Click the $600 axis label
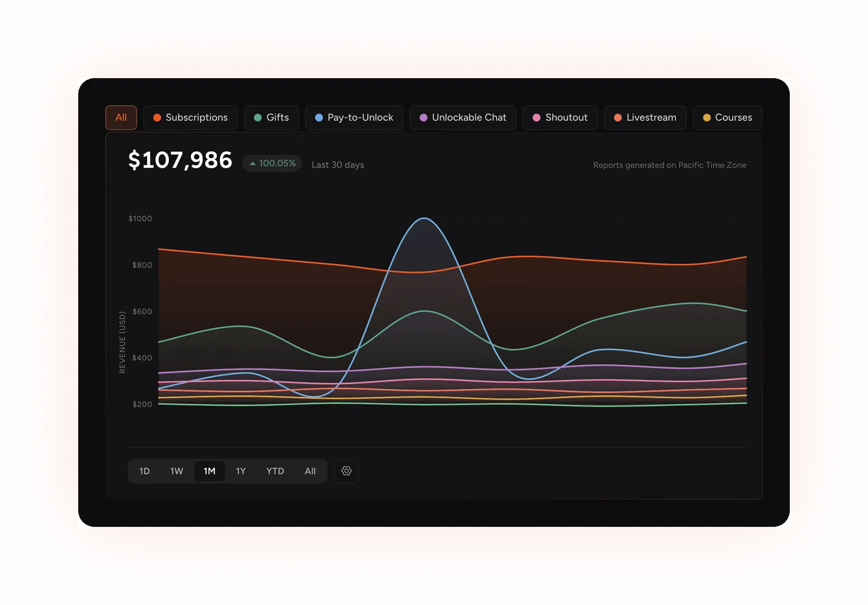Viewport: 868px width, 605px height. [142, 311]
